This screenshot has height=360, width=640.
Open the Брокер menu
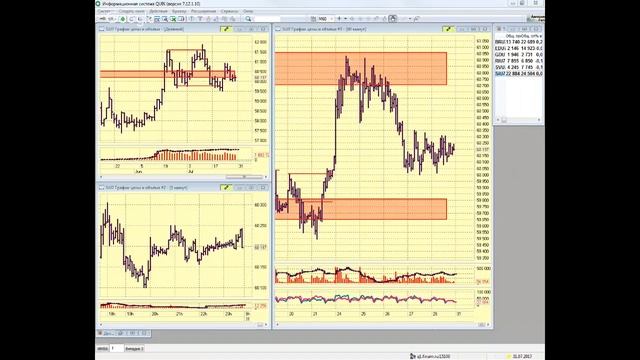pyautogui.click(x=179, y=11)
